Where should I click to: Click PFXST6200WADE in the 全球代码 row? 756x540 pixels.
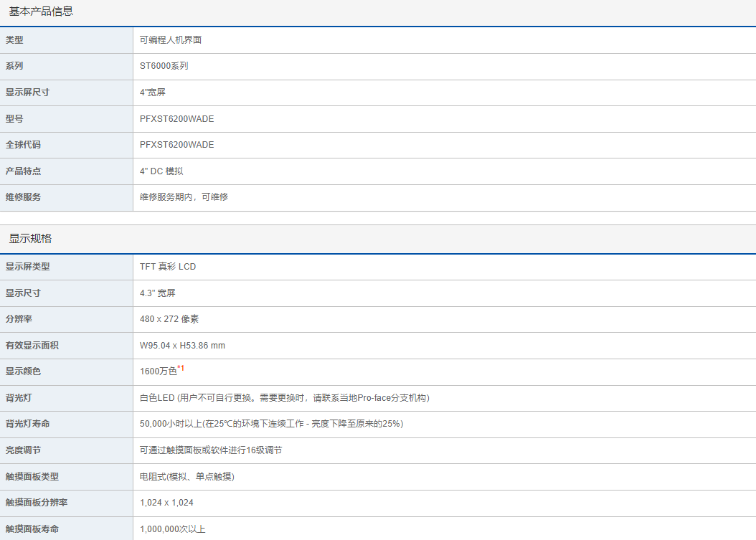176,145
